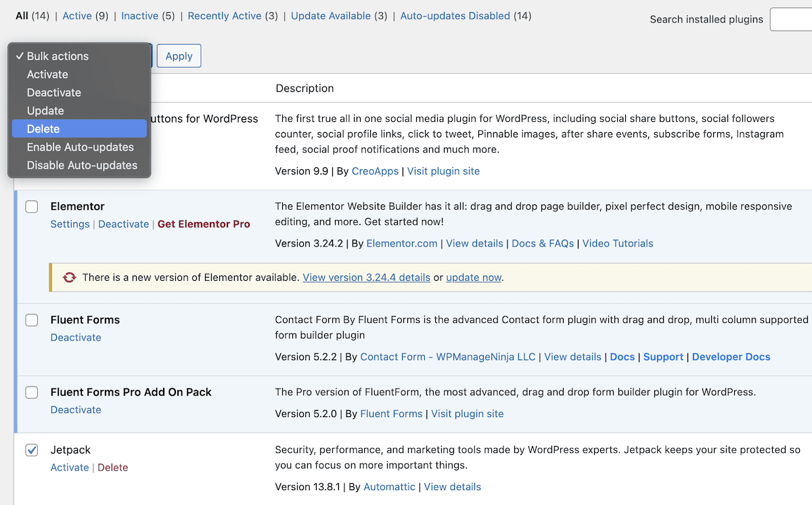Open Elementor Video Tutorials link
Viewport: 812px width, 505px height.
(x=618, y=243)
